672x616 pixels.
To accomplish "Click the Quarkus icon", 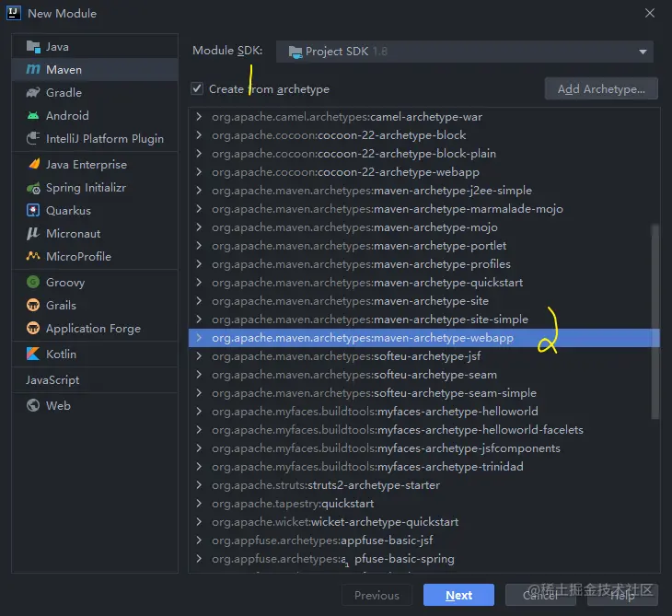I will point(33,211).
